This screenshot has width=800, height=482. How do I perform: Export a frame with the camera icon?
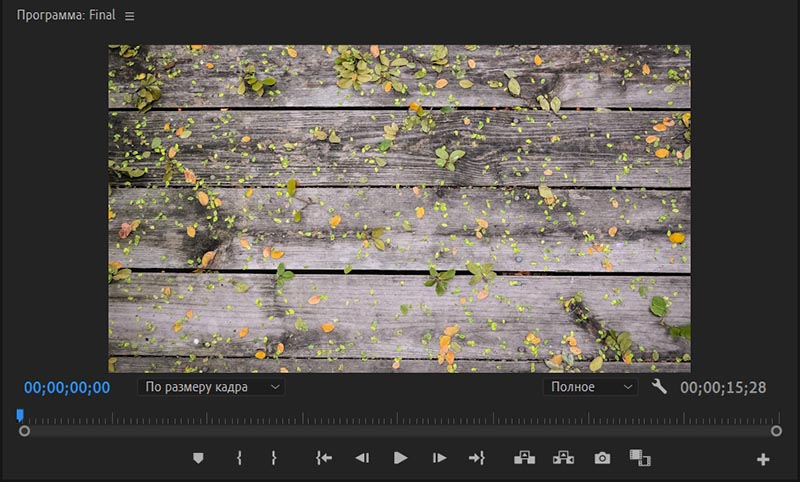coord(602,458)
